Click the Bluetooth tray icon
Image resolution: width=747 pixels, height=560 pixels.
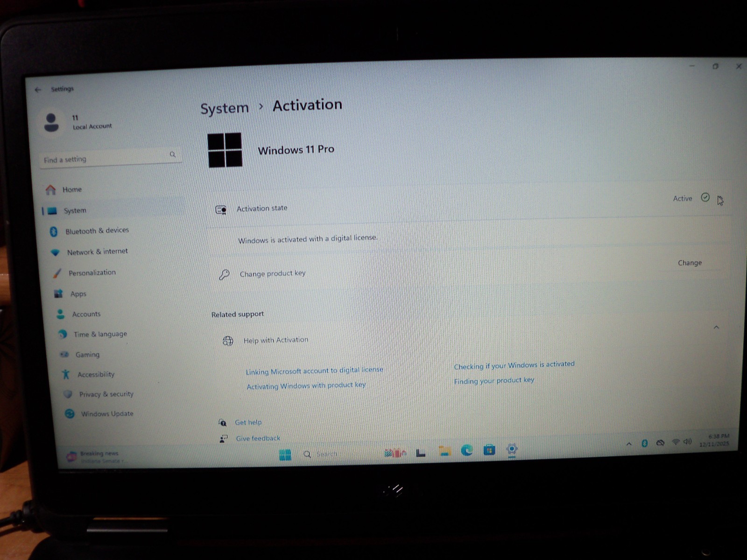click(x=644, y=443)
